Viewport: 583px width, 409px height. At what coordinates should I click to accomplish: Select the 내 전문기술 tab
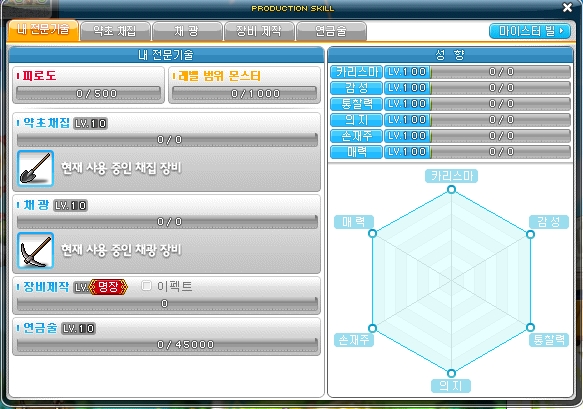pyautogui.click(x=43, y=30)
